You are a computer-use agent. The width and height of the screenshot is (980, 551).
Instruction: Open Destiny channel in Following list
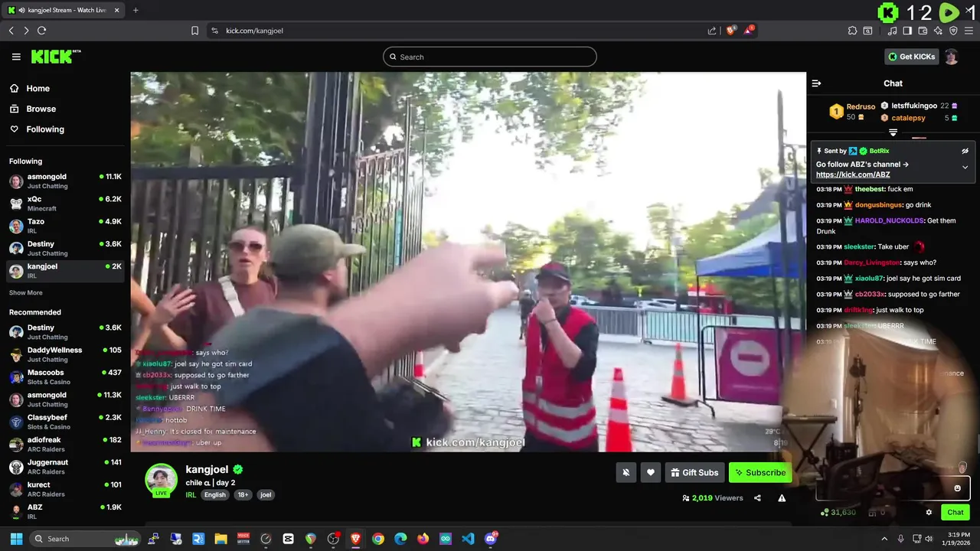pos(65,248)
